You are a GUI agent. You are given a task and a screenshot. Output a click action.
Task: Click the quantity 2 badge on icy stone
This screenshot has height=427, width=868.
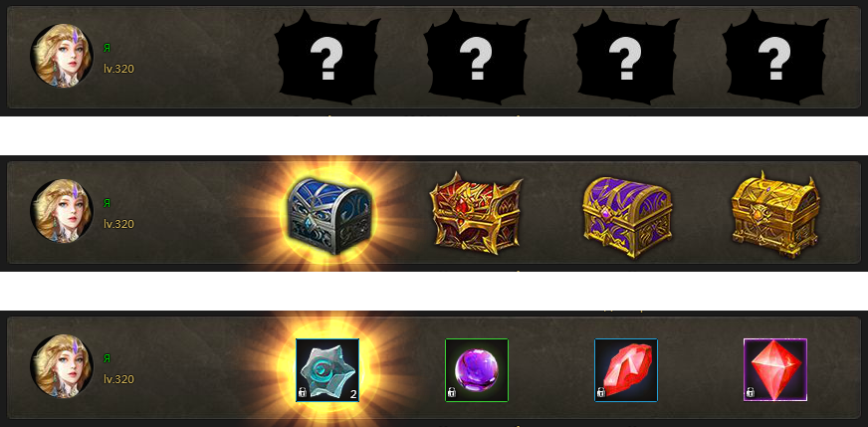(353, 394)
